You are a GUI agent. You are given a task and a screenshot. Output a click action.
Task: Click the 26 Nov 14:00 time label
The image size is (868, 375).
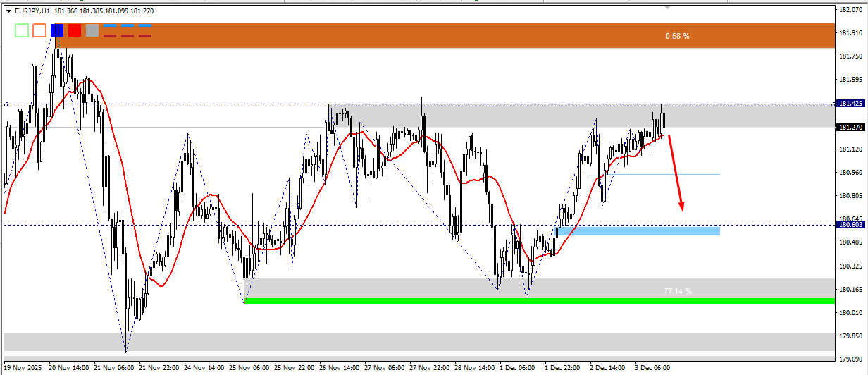[337, 368]
